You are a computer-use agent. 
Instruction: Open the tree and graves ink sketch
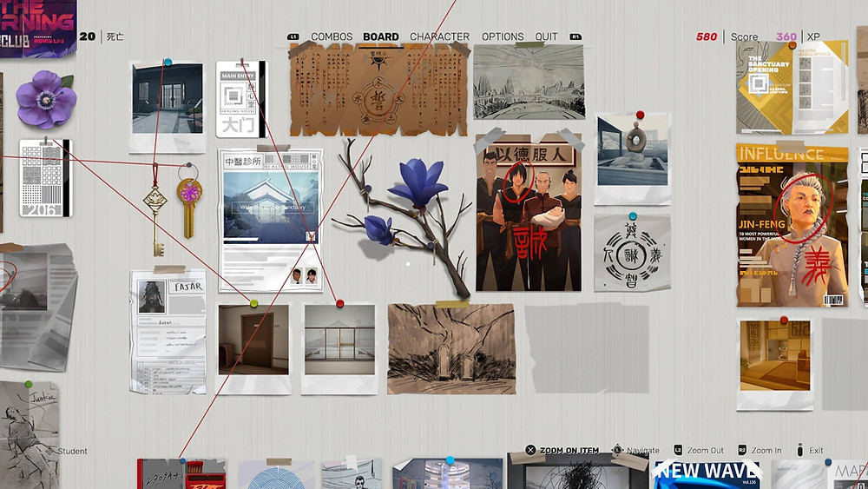coord(451,347)
